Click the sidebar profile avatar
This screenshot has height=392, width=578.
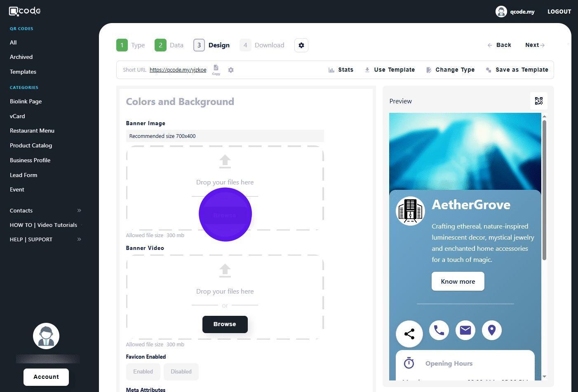[46, 336]
